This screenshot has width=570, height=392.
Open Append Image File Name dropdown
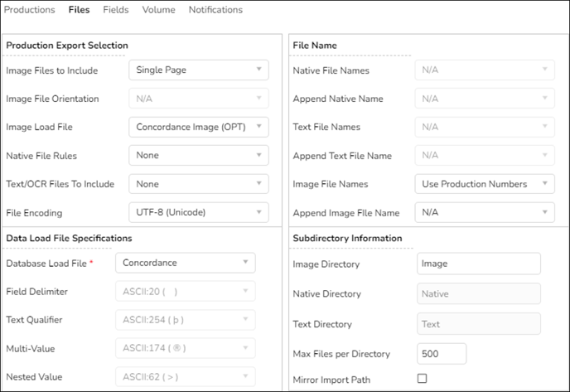coord(485,212)
